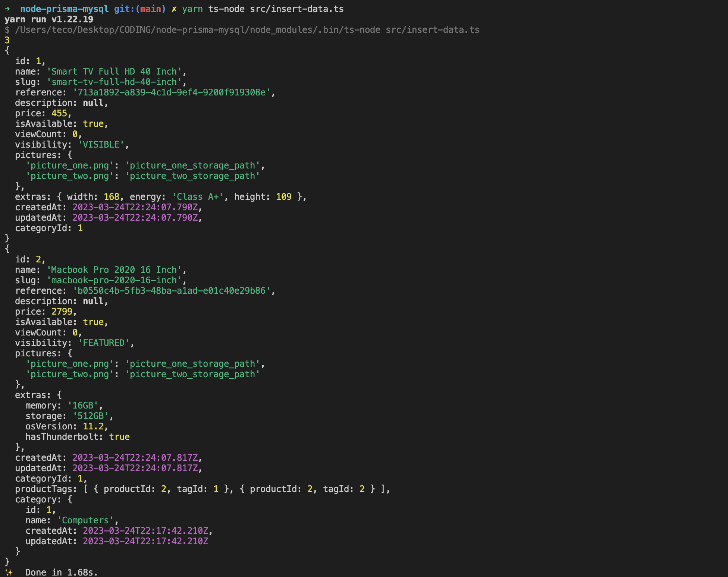
Task: Click the 'VISIBLE' visibility value
Action: coord(101,145)
